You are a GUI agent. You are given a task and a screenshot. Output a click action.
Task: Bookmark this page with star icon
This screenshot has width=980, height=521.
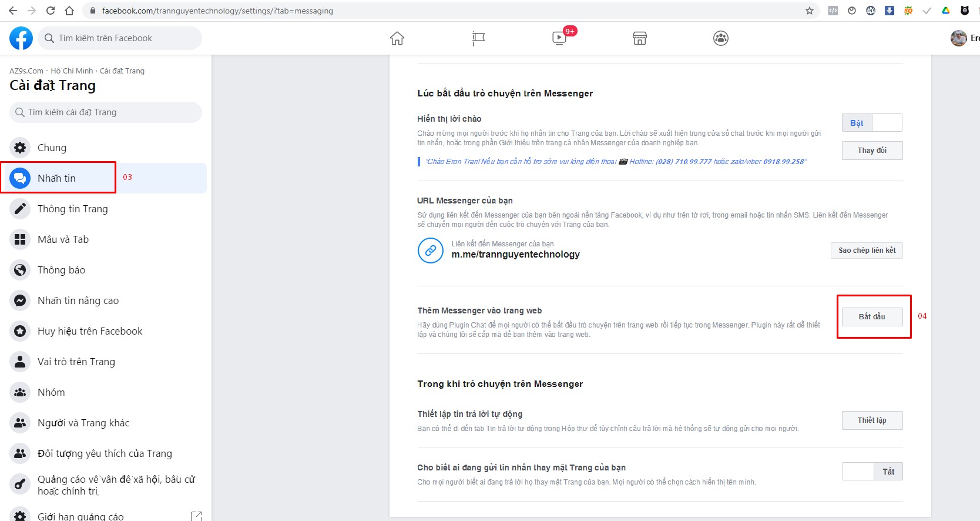coord(810,11)
